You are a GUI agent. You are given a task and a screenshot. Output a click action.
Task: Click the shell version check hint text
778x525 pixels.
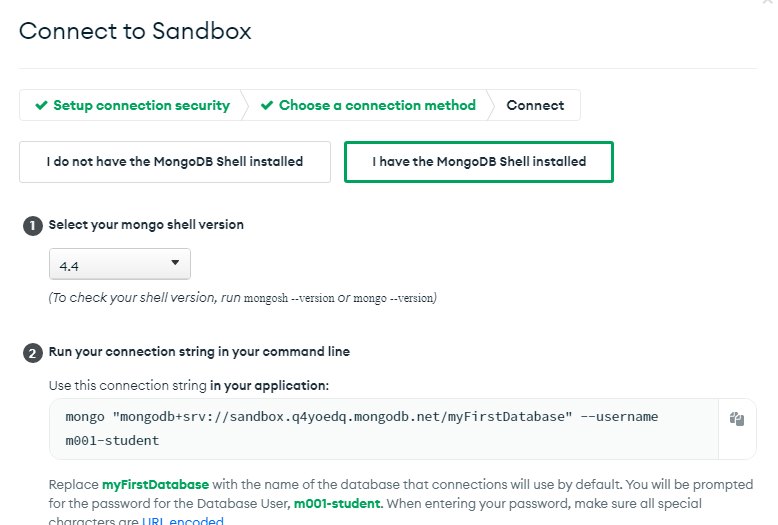click(243, 298)
